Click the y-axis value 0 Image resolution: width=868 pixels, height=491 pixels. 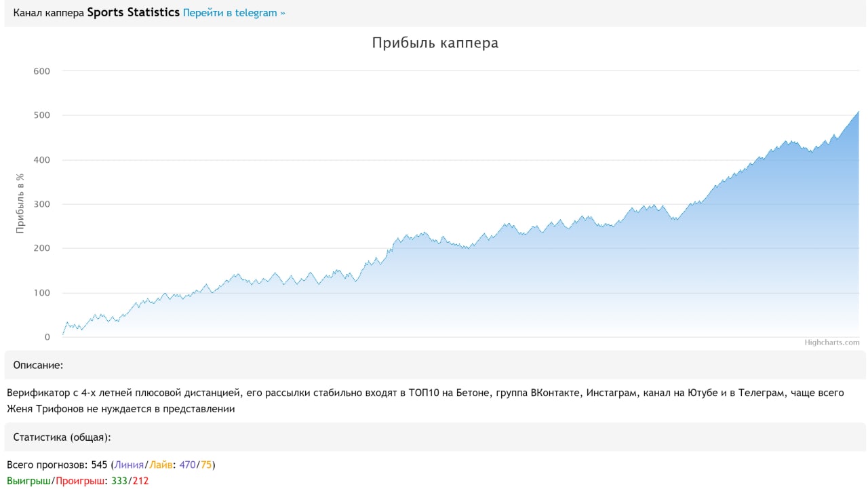point(47,337)
